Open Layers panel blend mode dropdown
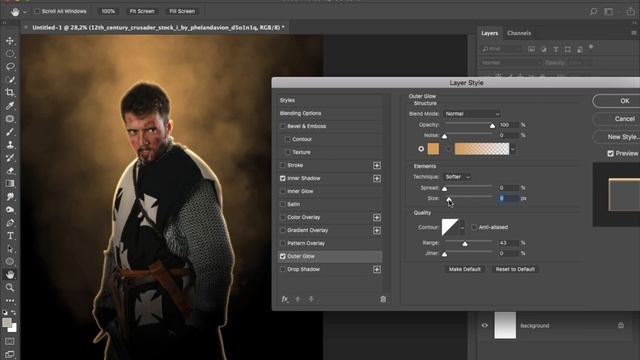Image resolution: width=640 pixels, height=360 pixels. tap(511, 63)
